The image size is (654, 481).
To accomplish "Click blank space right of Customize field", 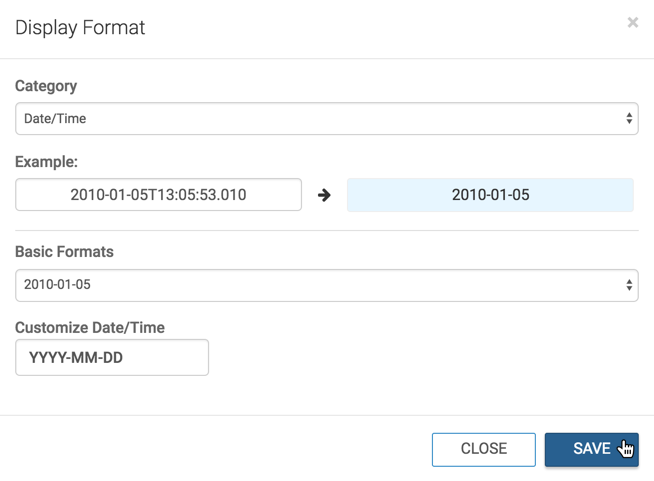I will click(x=420, y=357).
